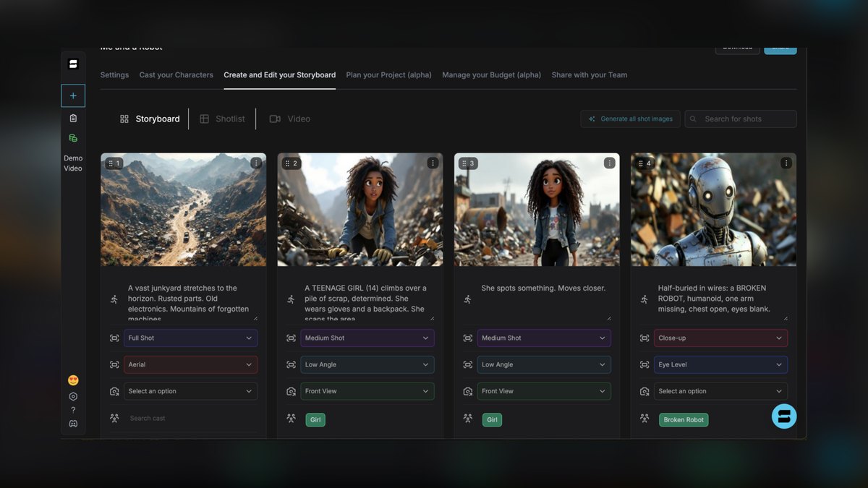This screenshot has width=868, height=488.
Task: Edit the Teenage Girl description on shot 2
Action: [367, 301]
